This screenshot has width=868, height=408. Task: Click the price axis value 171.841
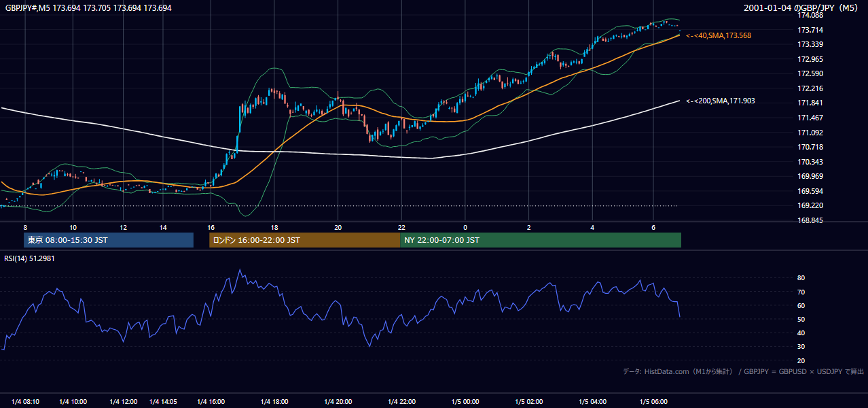coord(810,103)
